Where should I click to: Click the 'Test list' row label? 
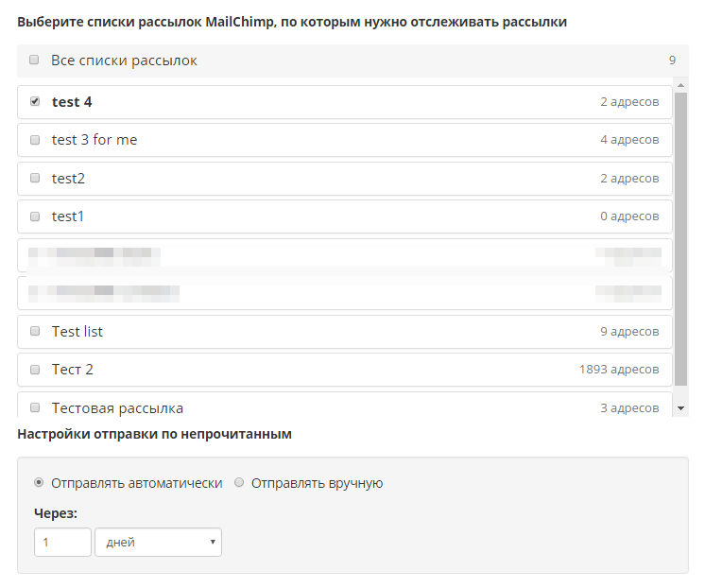pyautogui.click(x=77, y=332)
